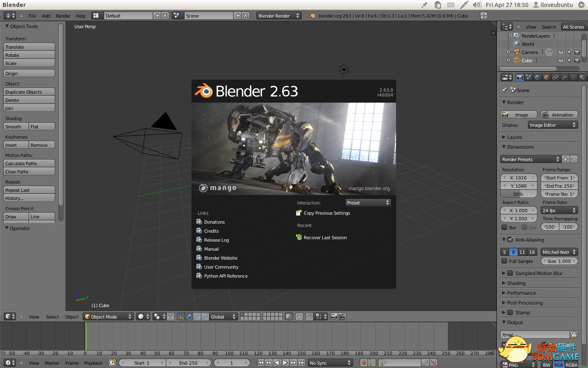Open the Object Mode selector

tap(108, 316)
